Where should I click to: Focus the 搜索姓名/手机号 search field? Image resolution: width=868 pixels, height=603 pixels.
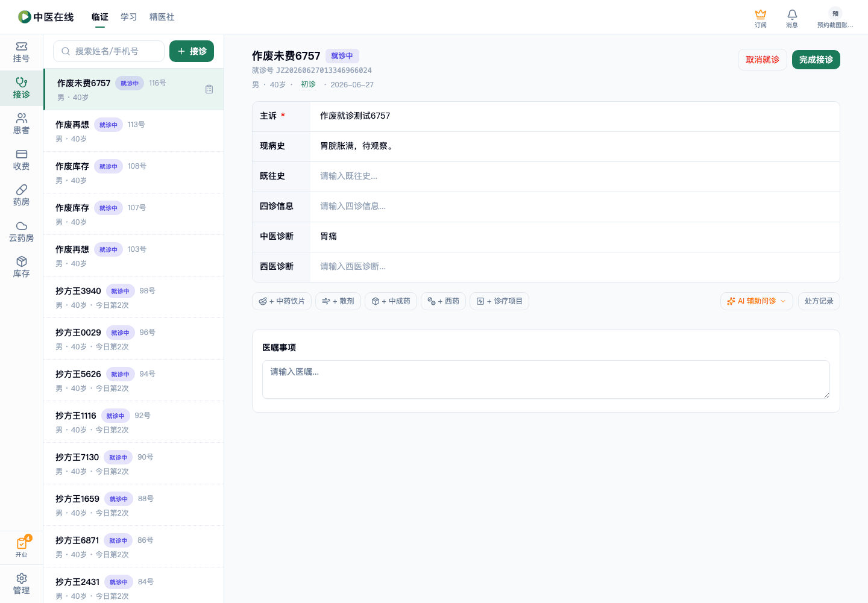(109, 51)
